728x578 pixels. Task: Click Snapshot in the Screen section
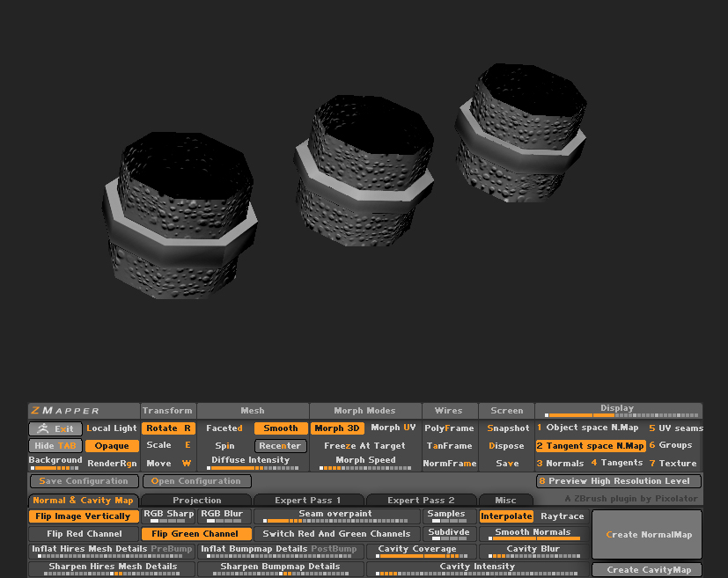pos(506,428)
